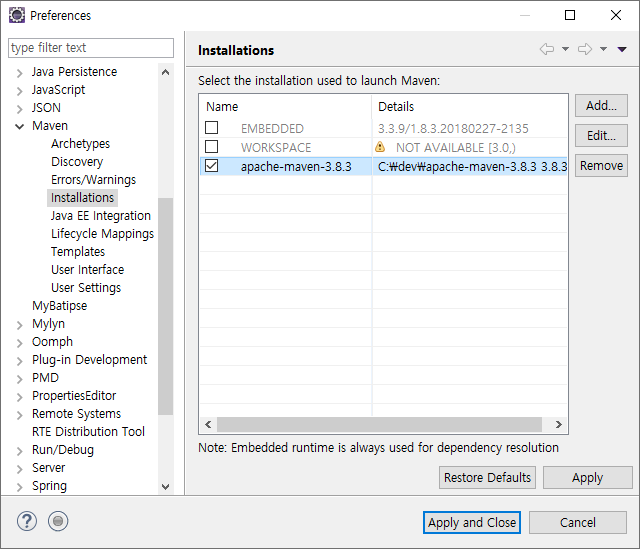Image resolution: width=640 pixels, height=549 pixels.
Task: Click the Add... button
Action: (x=601, y=106)
